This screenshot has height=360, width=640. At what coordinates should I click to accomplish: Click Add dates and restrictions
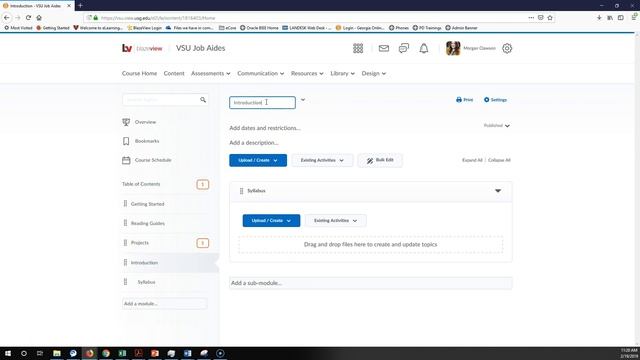click(265, 128)
